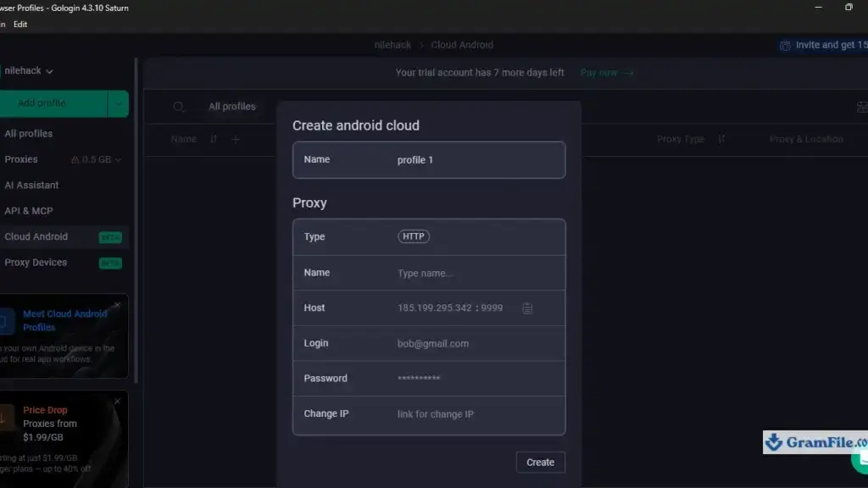Open the Edit menu
This screenshot has width=868, height=488.
(20, 25)
